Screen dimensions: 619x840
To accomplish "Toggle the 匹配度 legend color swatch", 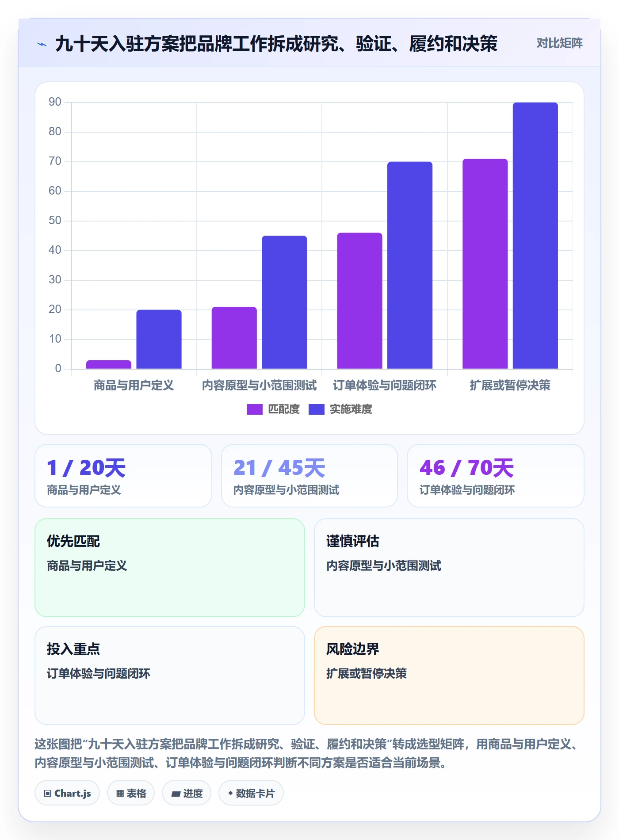I will pyautogui.click(x=254, y=409).
